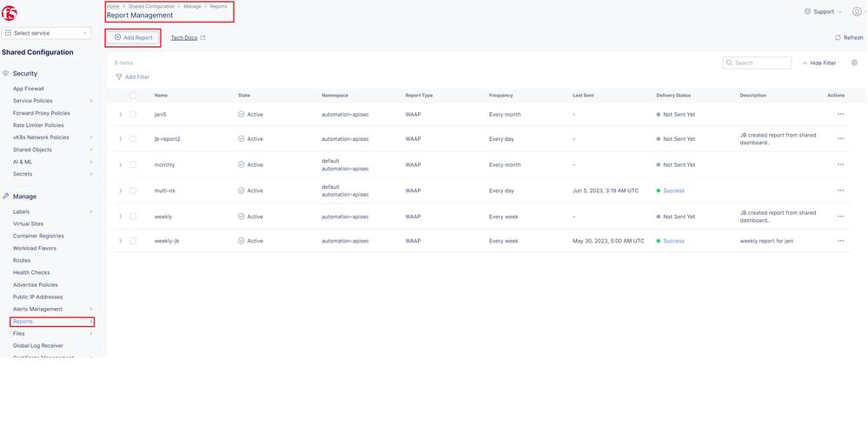
Task: Select Health Checks menu item
Action: [x=31, y=272]
